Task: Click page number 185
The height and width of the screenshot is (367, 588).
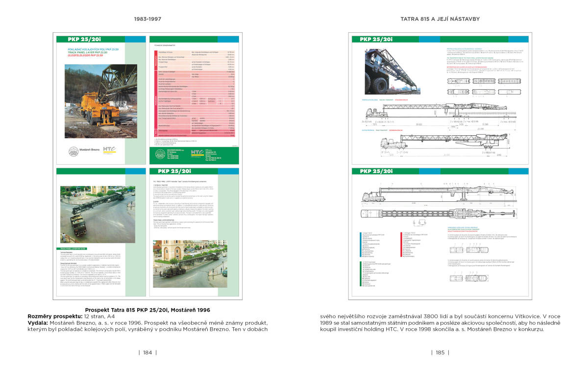Action: [440, 352]
